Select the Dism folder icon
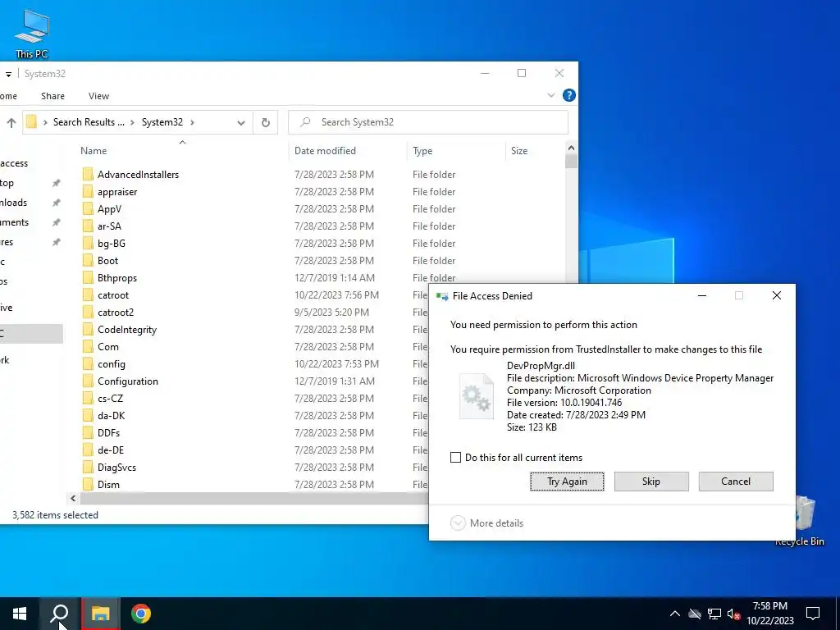The image size is (840, 630). [x=89, y=485]
